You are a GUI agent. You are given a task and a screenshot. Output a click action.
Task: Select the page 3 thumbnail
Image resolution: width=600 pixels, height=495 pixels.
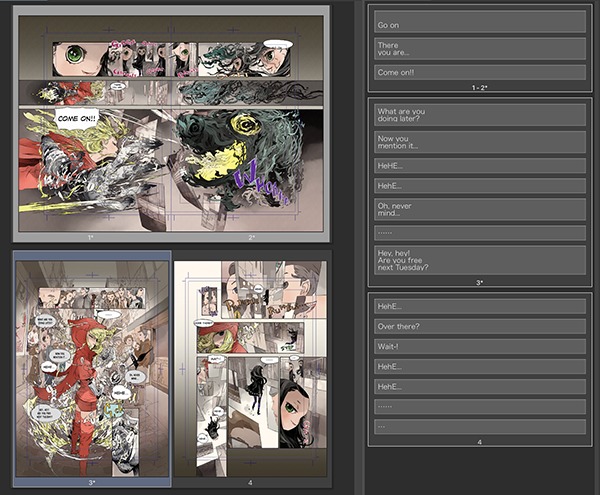(x=92, y=369)
